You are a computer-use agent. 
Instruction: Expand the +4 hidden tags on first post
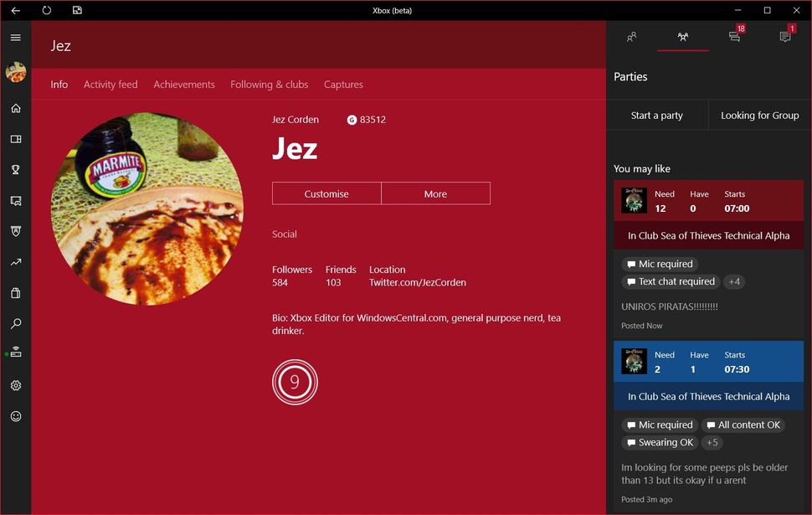[x=734, y=281]
